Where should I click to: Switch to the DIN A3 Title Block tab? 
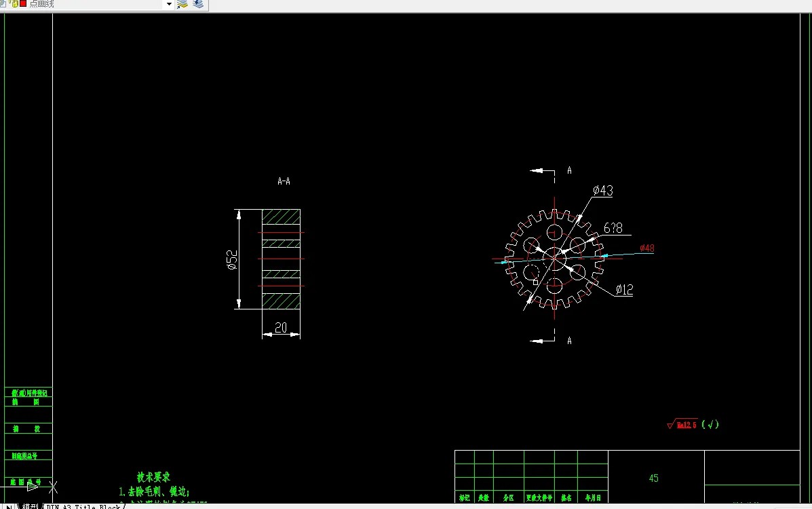tap(84, 506)
